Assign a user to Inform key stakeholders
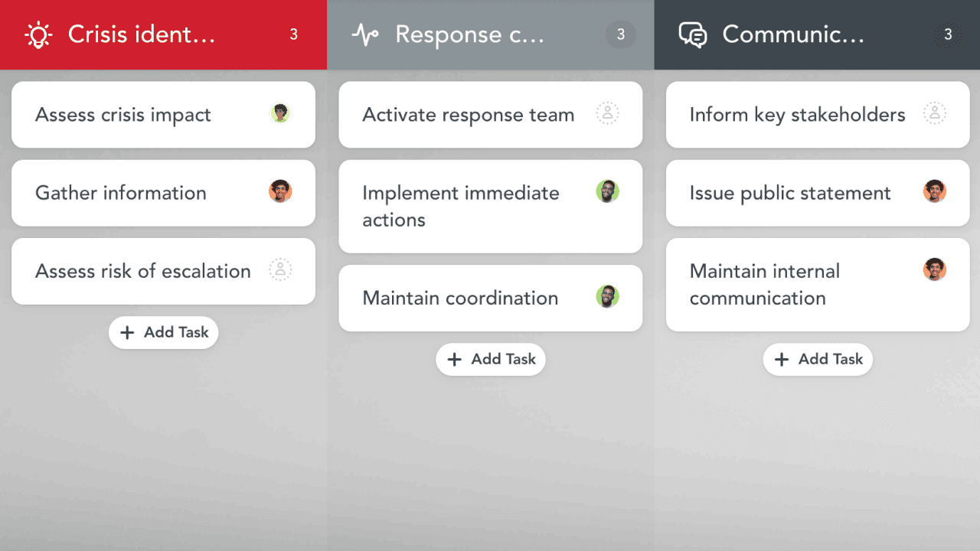 [x=934, y=113]
